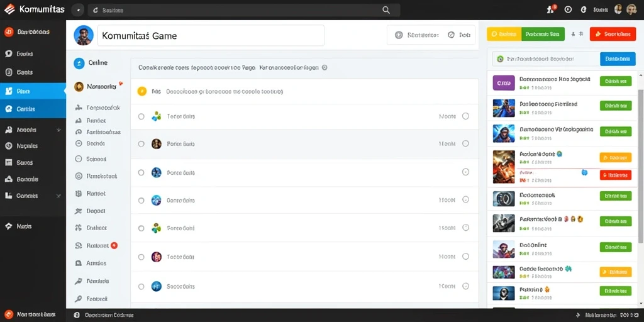The width and height of the screenshot is (644, 322).
Task: Click the gold Nomoority icon
Action: pyautogui.click(x=79, y=87)
